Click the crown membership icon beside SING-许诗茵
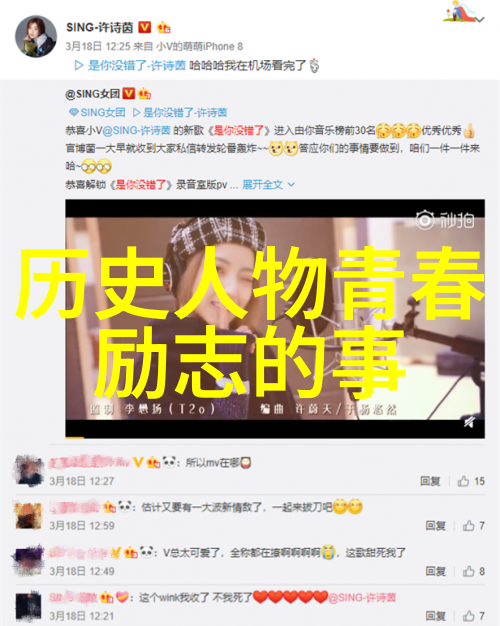Screen dimensions: 500x626 coord(164,27)
